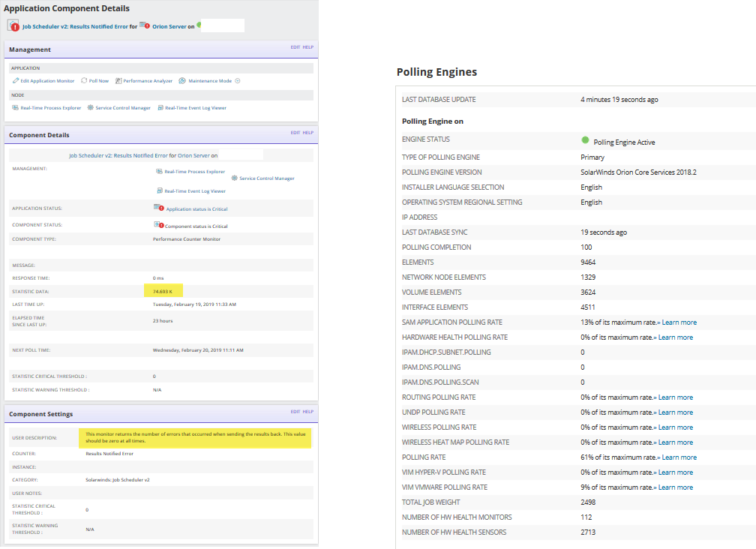Expand the Maintenance Mode dropdown arrow
The height and width of the screenshot is (549, 756).
pos(238,81)
